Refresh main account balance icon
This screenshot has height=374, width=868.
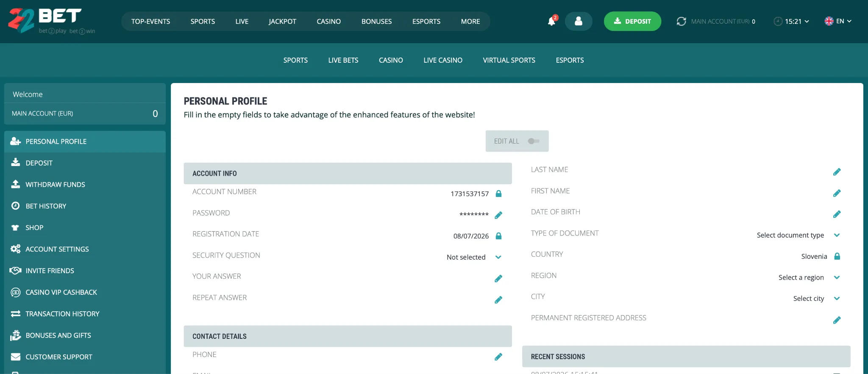pyautogui.click(x=681, y=21)
